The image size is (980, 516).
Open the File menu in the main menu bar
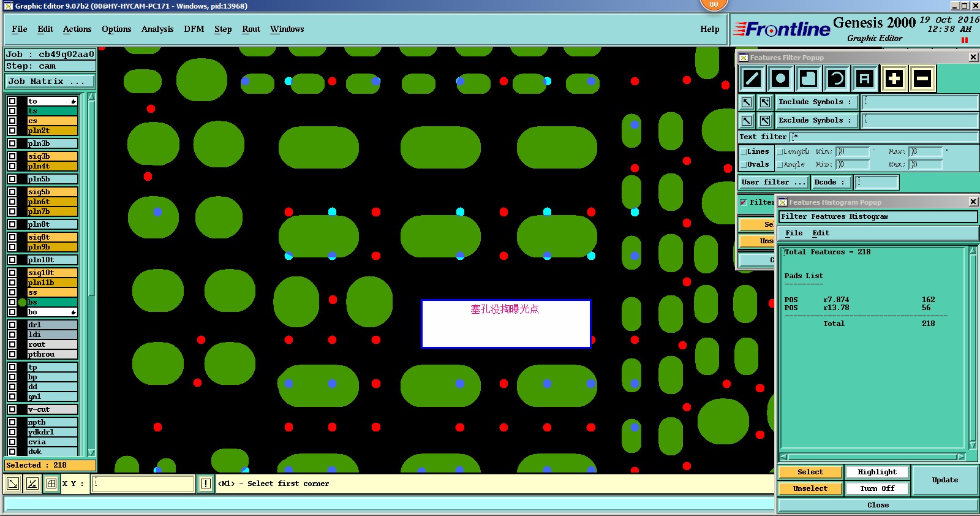[x=20, y=29]
